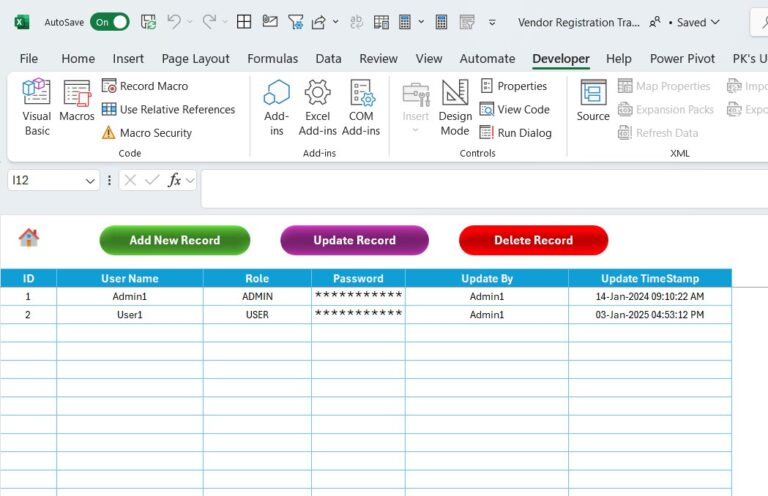The height and width of the screenshot is (496, 768).
Task: Open the Add-ins manager
Action: pyautogui.click(x=277, y=107)
